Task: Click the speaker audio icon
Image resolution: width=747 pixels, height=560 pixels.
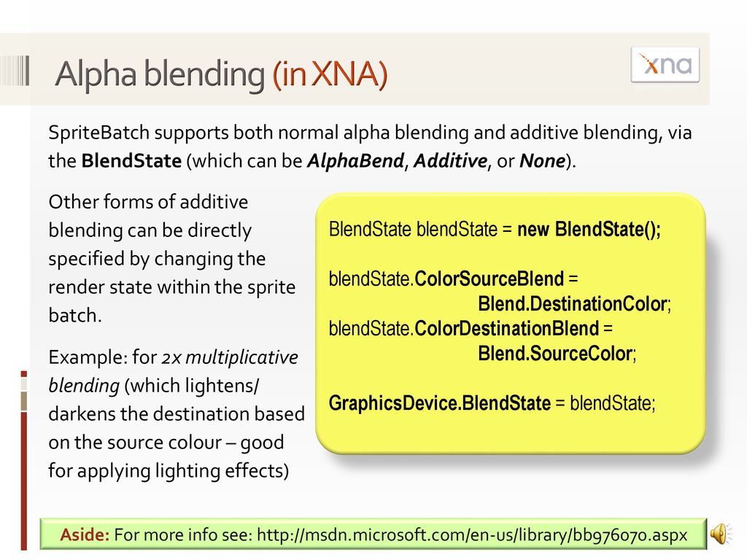Action: 721,534
